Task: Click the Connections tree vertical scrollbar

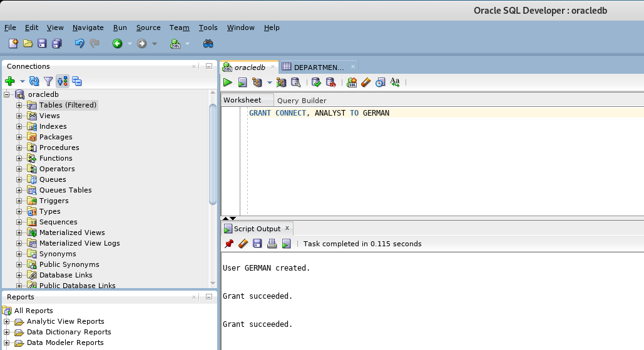Action: click(212, 154)
